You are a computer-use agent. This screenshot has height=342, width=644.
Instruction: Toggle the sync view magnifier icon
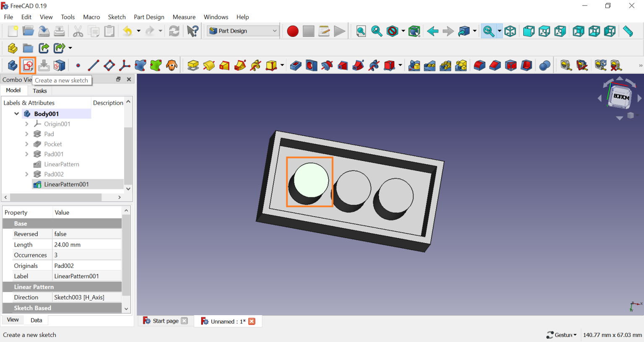488,31
